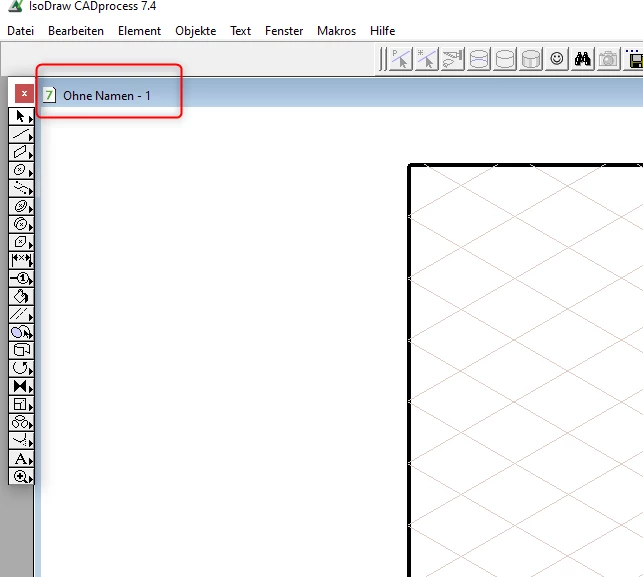The height and width of the screenshot is (577, 643).
Task: Choose the wireframe cylinder display mode
Action: click(x=479, y=59)
